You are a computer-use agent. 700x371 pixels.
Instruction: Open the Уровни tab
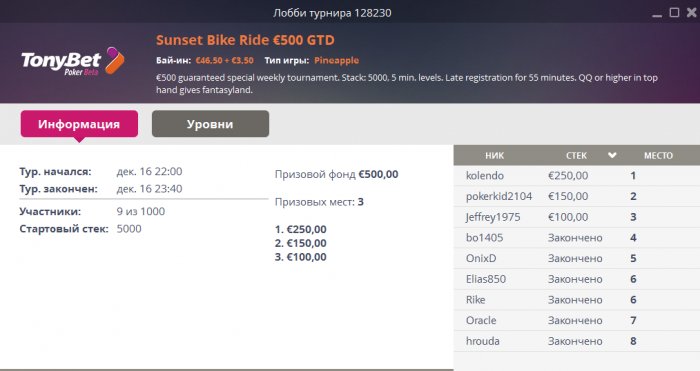point(210,124)
